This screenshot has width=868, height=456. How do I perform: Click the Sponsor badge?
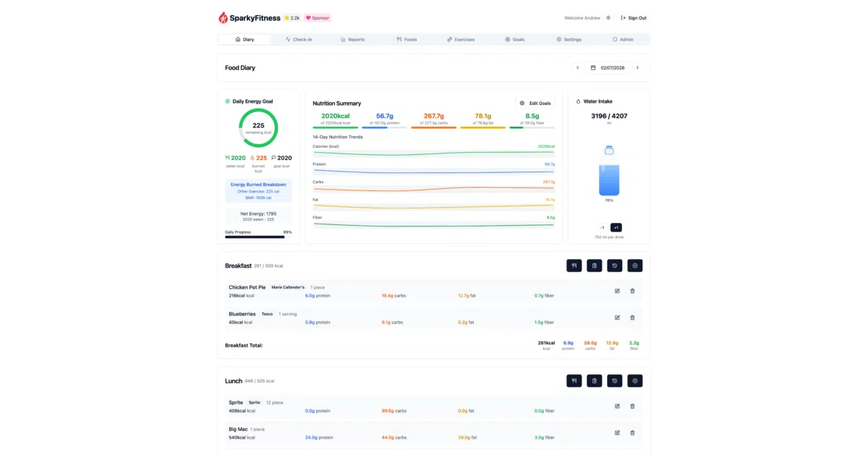[x=317, y=18]
